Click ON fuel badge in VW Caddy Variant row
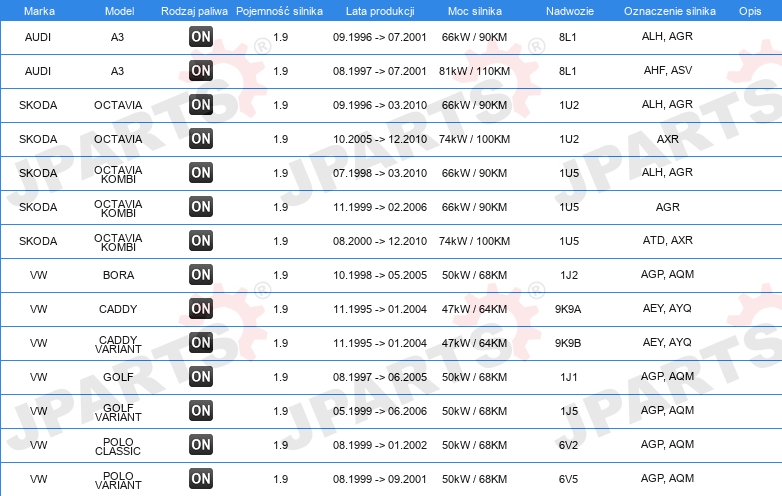Viewport: 782px width, 496px height. (x=201, y=342)
